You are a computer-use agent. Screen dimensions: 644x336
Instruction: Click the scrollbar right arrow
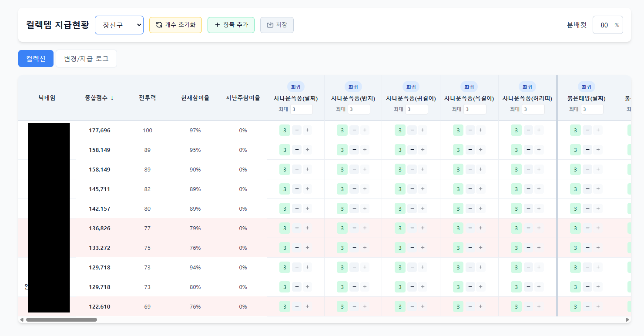(x=627, y=319)
